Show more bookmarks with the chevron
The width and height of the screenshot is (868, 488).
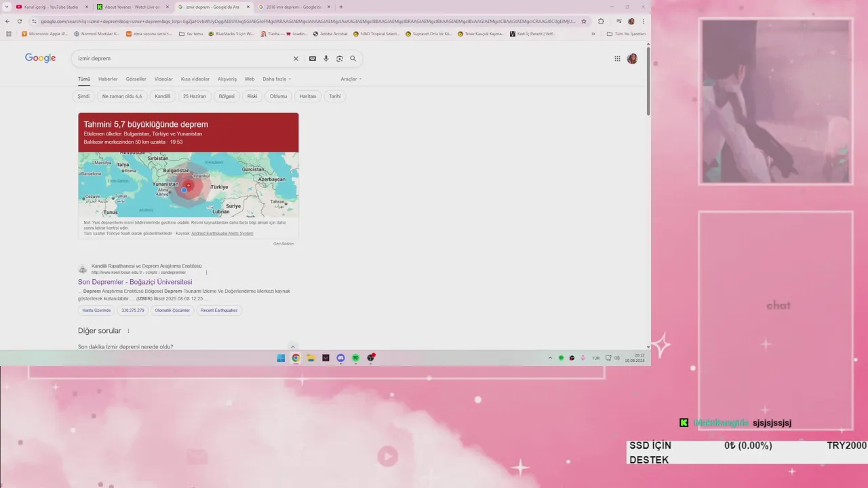coord(593,33)
